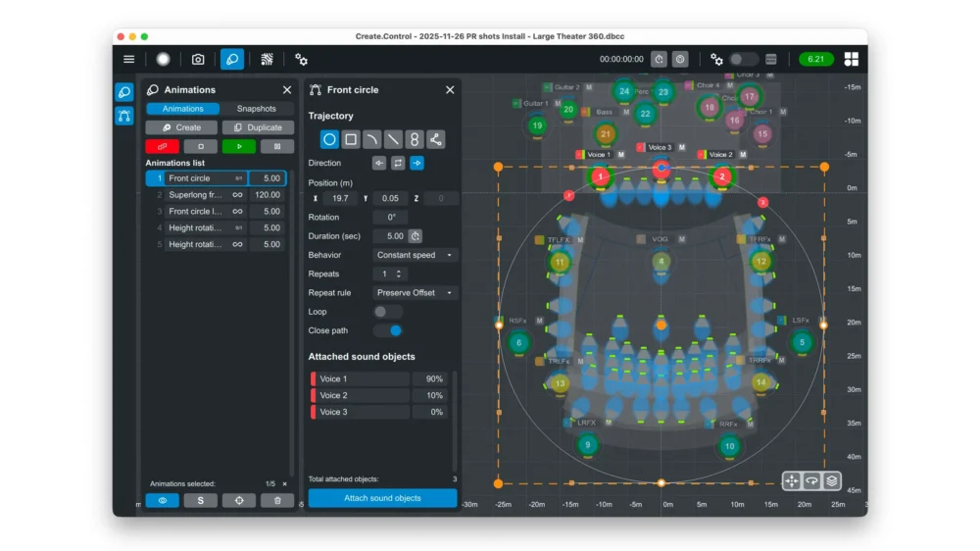Open the hamburger main menu
Image resolution: width=980 pixels, height=551 pixels.
(128, 60)
